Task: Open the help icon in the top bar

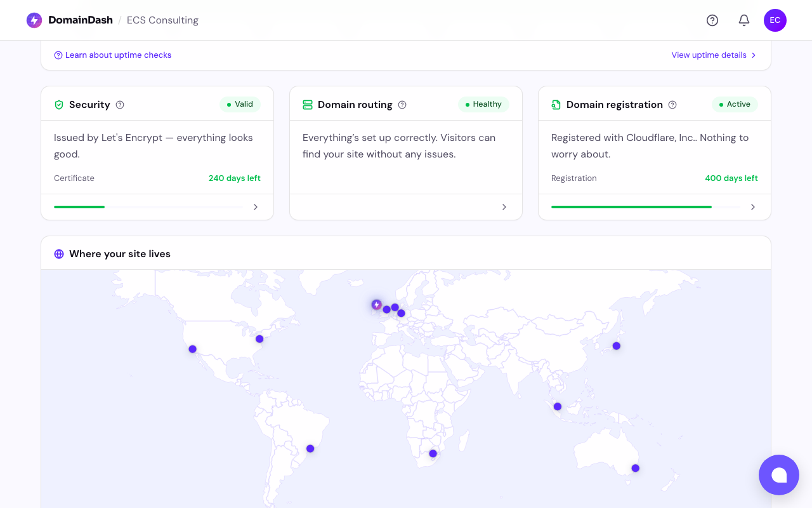Action: pos(712,20)
